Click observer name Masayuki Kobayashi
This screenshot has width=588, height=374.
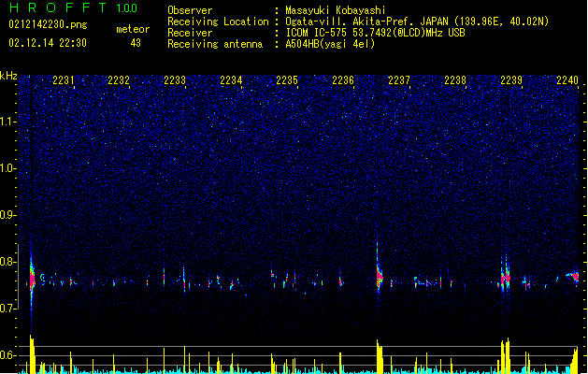336,10
